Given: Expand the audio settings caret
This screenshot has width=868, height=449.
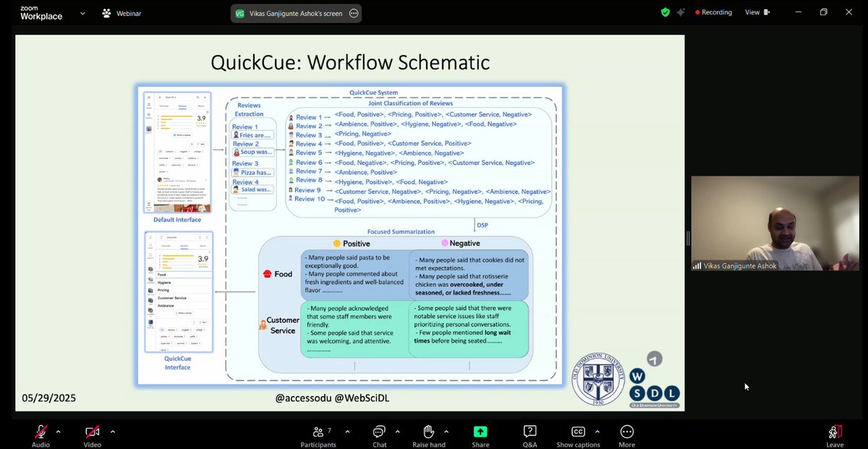Looking at the screenshot, I should coord(59,432).
